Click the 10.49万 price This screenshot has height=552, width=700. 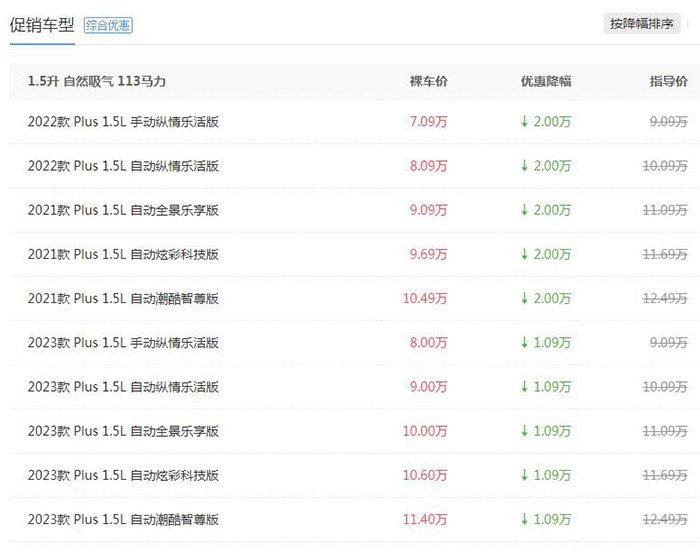coord(425,298)
